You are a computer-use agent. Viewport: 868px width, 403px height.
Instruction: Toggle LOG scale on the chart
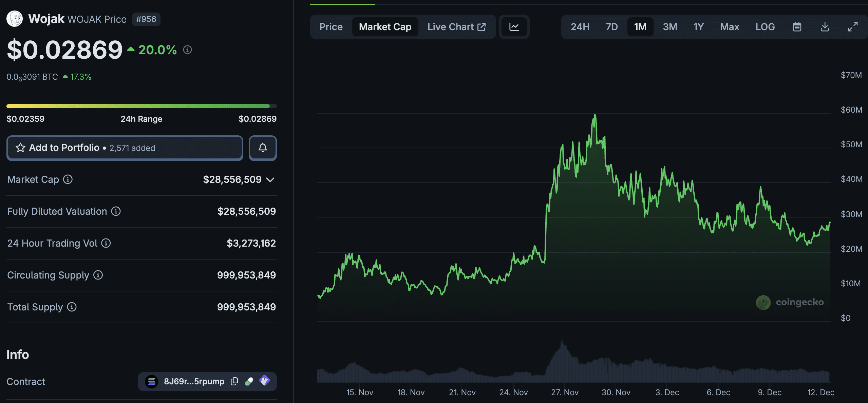coord(765,26)
